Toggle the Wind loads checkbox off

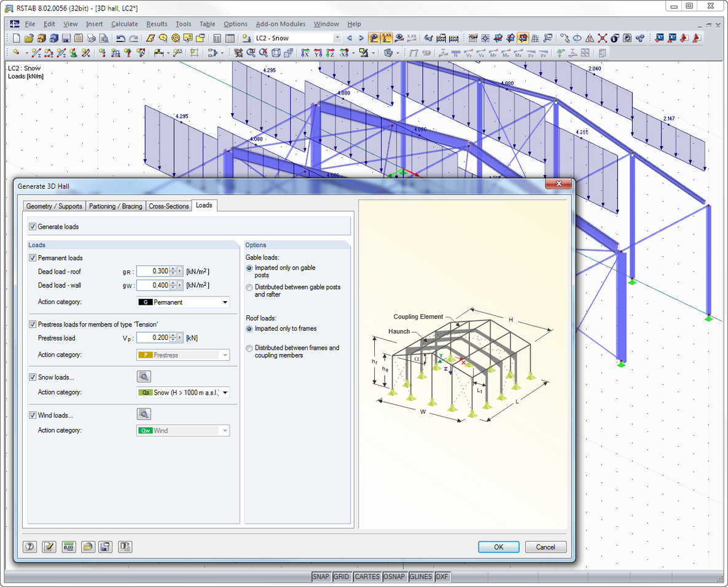tap(33, 415)
